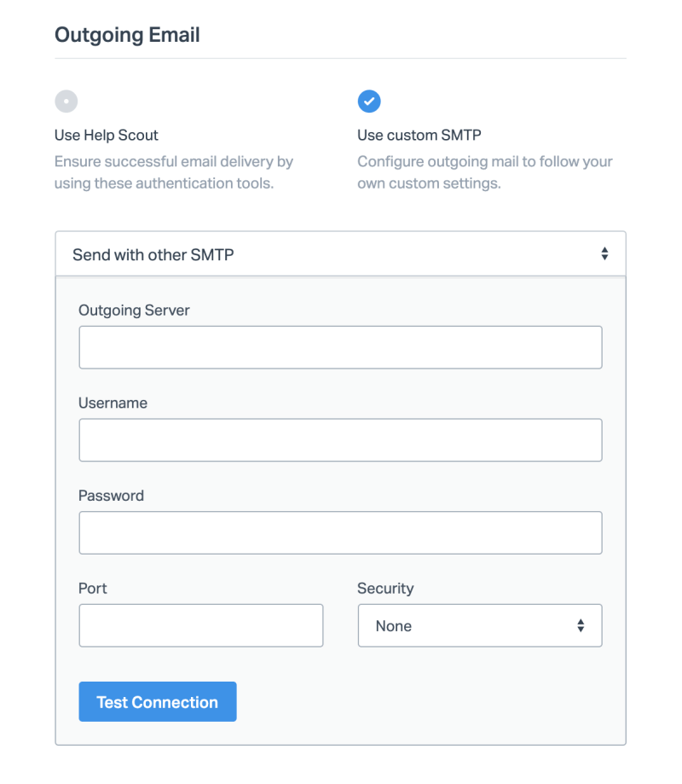Focus the Username text field
The image size is (682, 784).
(x=340, y=440)
